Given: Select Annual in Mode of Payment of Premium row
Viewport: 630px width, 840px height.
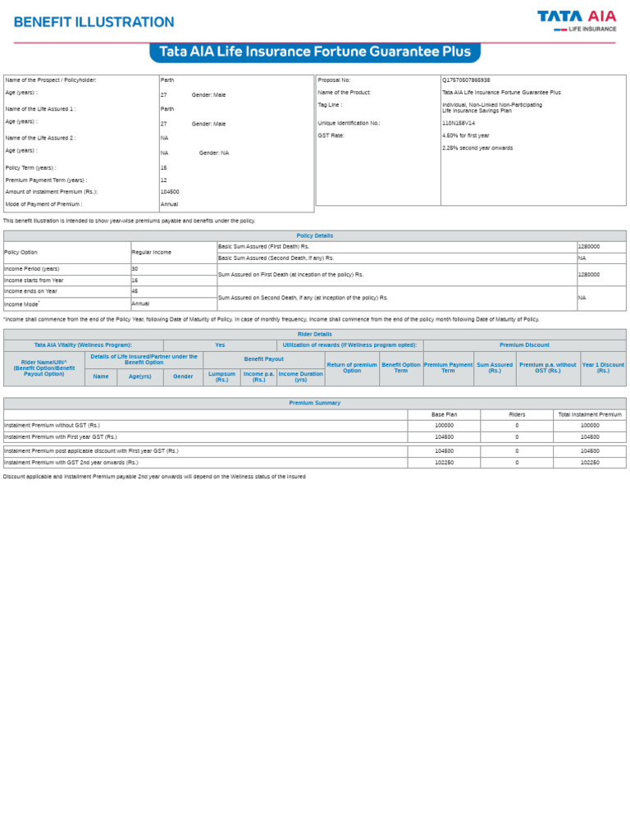Looking at the screenshot, I should (x=169, y=204).
